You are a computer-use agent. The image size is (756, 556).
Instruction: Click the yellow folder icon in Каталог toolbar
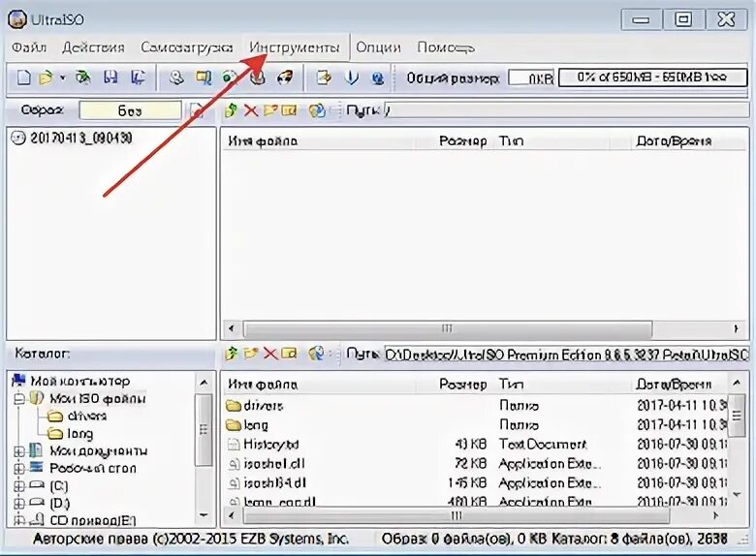point(250,354)
